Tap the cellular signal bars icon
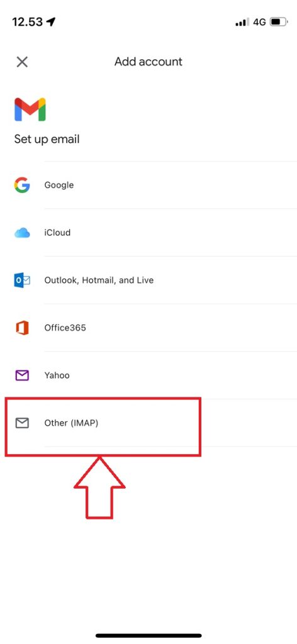Image resolution: width=297 pixels, height=644 pixels. (x=242, y=23)
